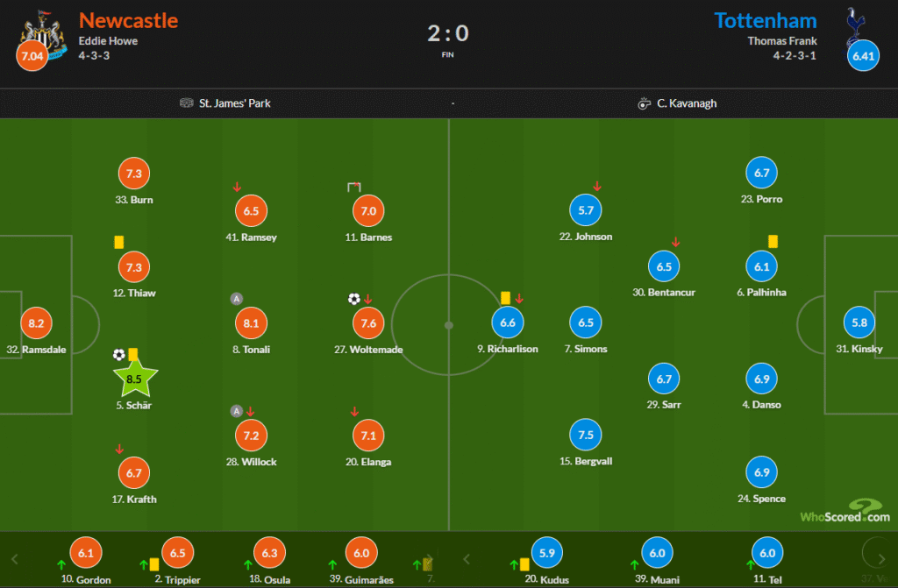The image size is (898, 588).
Task: Click the goal ball icon above Woltemade
Action: [353, 299]
